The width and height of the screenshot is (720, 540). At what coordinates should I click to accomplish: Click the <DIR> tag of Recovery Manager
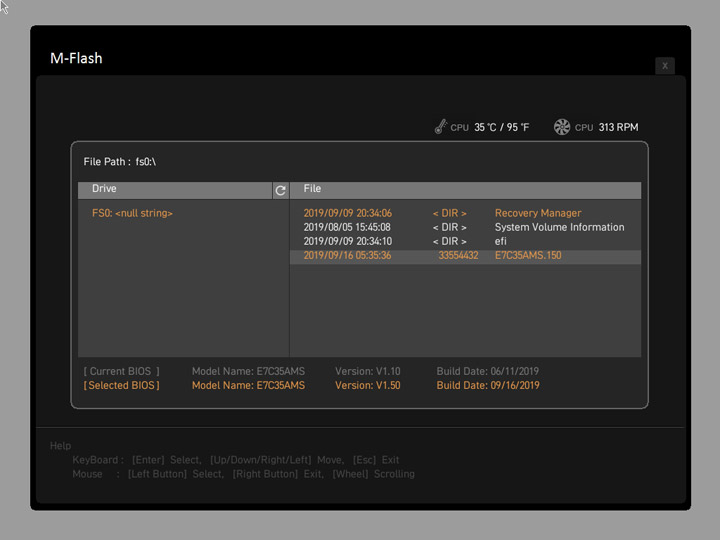(x=449, y=213)
